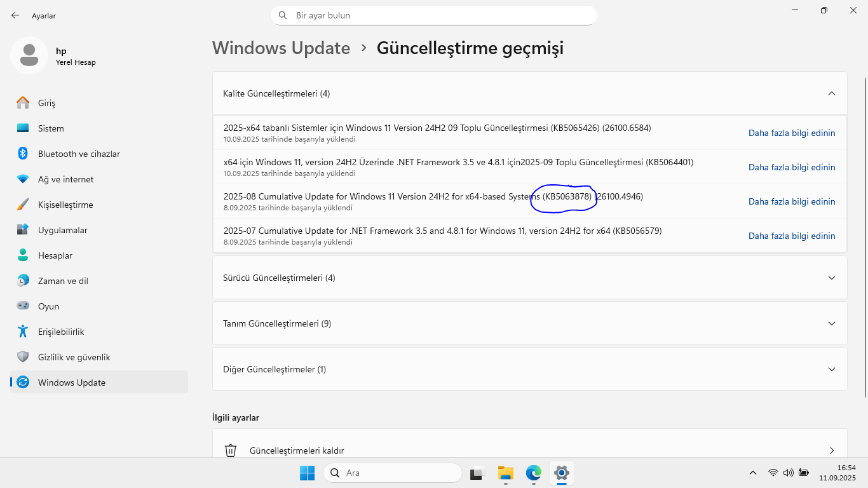
Task: Click the arrow chevron on Güncelleştirmeleri kaldır
Action: [x=832, y=451]
